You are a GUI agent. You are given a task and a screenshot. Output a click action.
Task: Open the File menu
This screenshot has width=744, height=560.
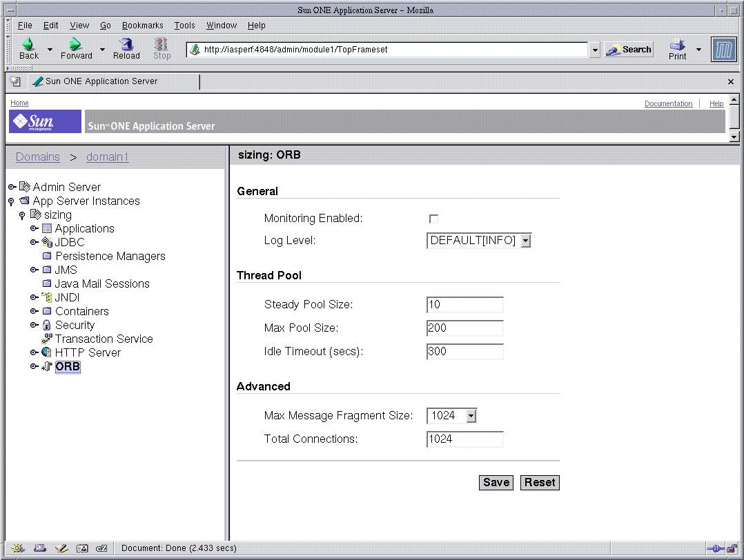(x=25, y=25)
